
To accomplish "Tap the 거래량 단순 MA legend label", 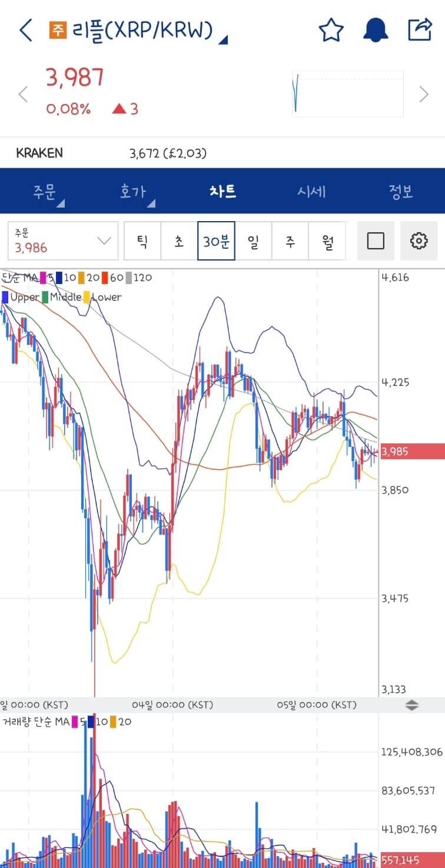I will pos(36,721).
